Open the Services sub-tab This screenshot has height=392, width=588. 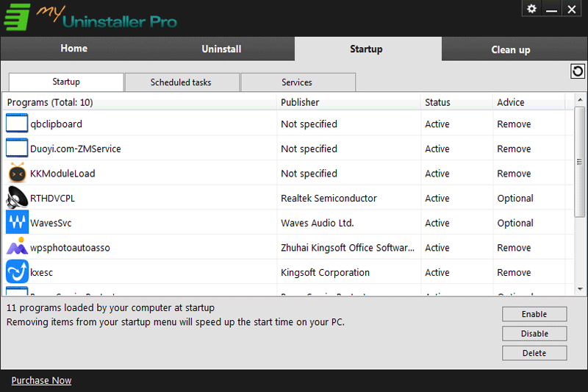297,82
